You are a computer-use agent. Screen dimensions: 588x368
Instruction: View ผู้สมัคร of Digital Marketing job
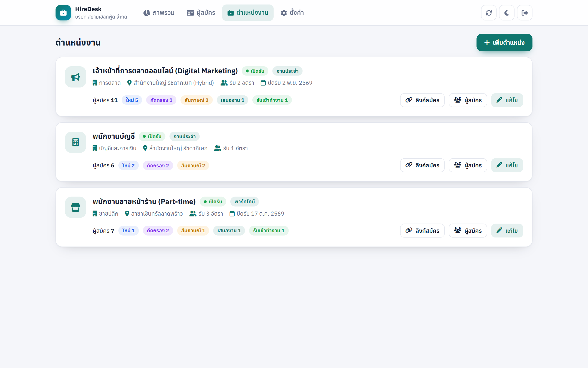pyautogui.click(x=468, y=100)
